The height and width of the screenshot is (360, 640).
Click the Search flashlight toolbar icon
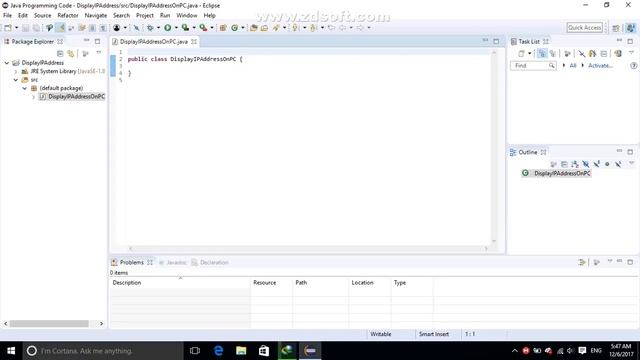point(276,28)
